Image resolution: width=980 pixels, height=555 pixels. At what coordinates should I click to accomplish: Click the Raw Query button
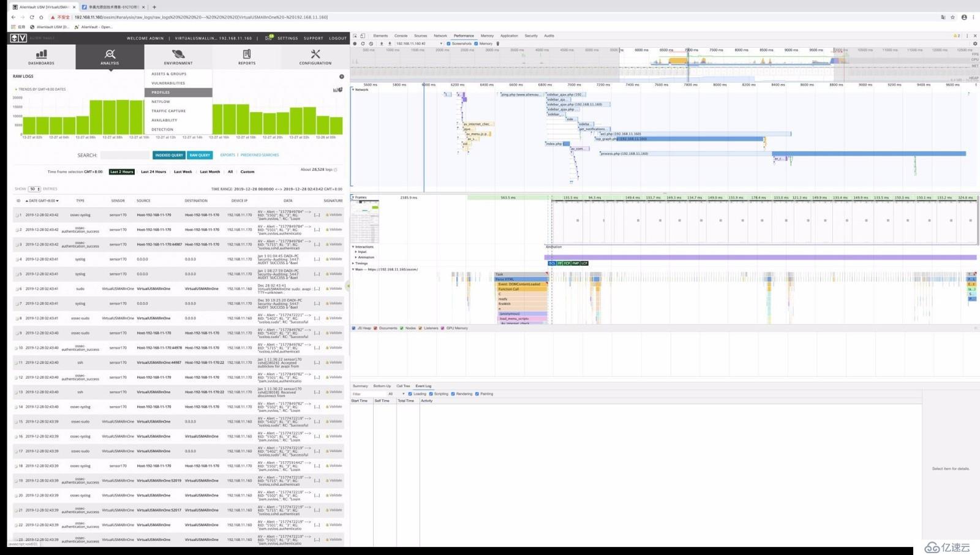pyautogui.click(x=200, y=155)
